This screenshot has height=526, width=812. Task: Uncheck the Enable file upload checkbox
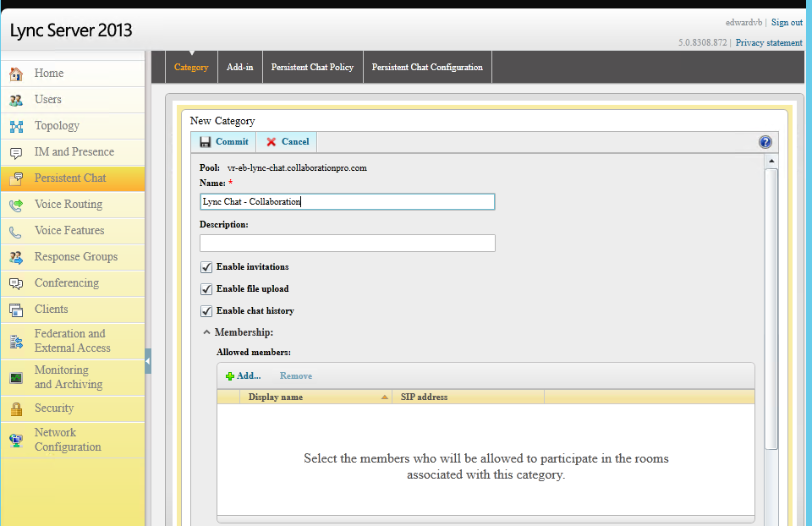click(x=206, y=289)
